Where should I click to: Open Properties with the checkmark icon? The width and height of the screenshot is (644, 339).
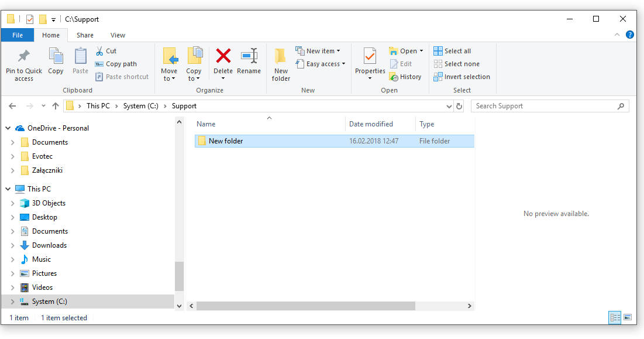370,56
